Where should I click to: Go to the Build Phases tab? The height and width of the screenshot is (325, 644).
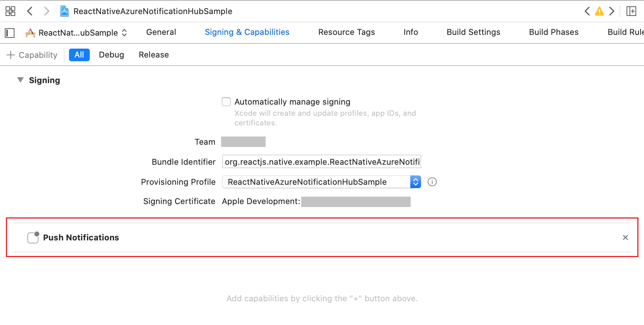(x=553, y=32)
